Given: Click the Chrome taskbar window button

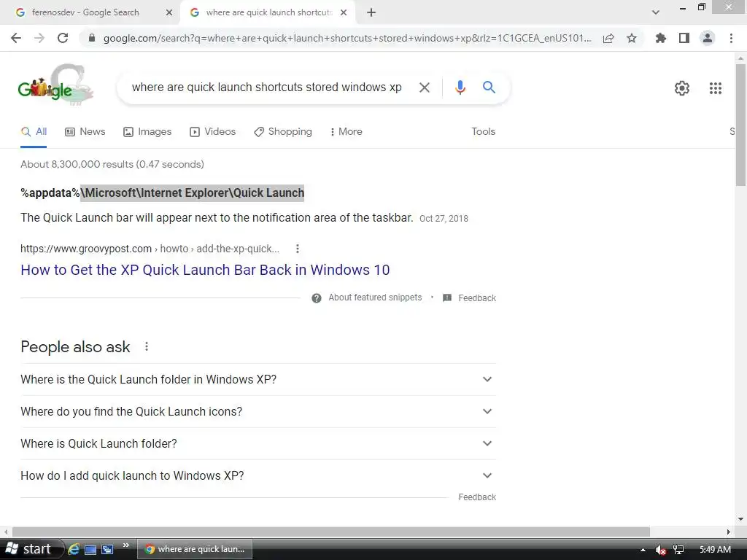Looking at the screenshot, I should (195, 550).
